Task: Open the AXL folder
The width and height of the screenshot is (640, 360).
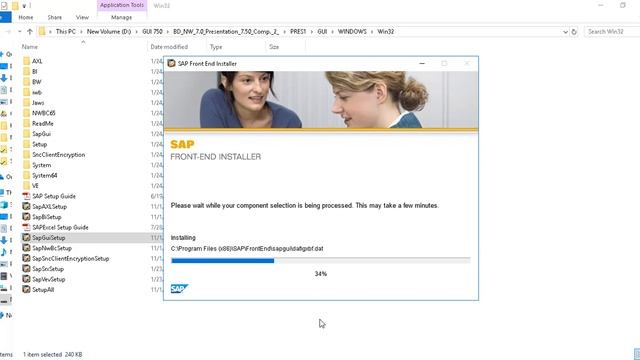Action: 37,61
